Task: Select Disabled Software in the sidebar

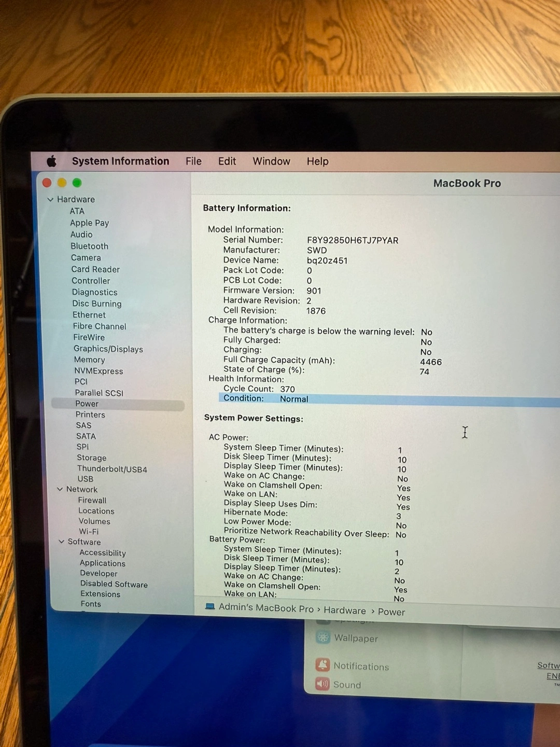Action: click(x=114, y=584)
